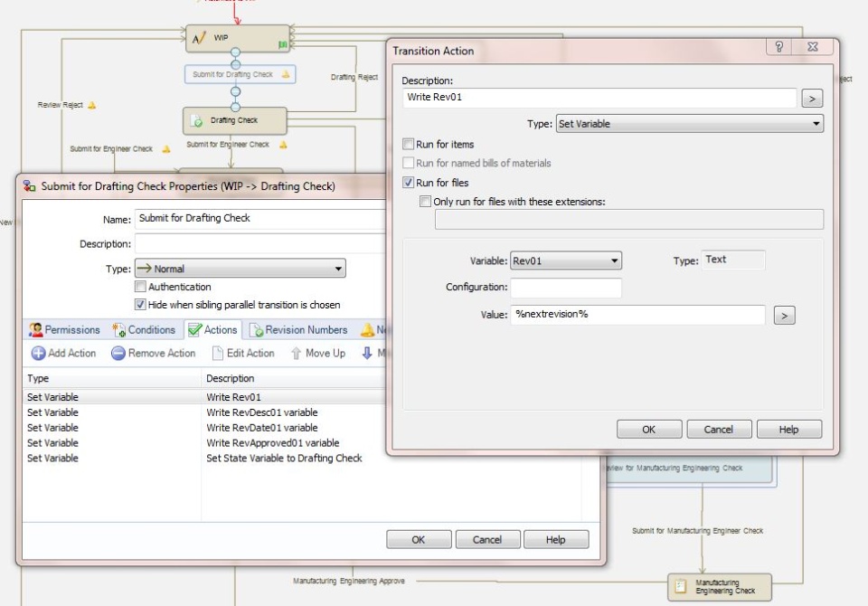
Task: Switch to the Conditions tab
Action: (x=144, y=329)
